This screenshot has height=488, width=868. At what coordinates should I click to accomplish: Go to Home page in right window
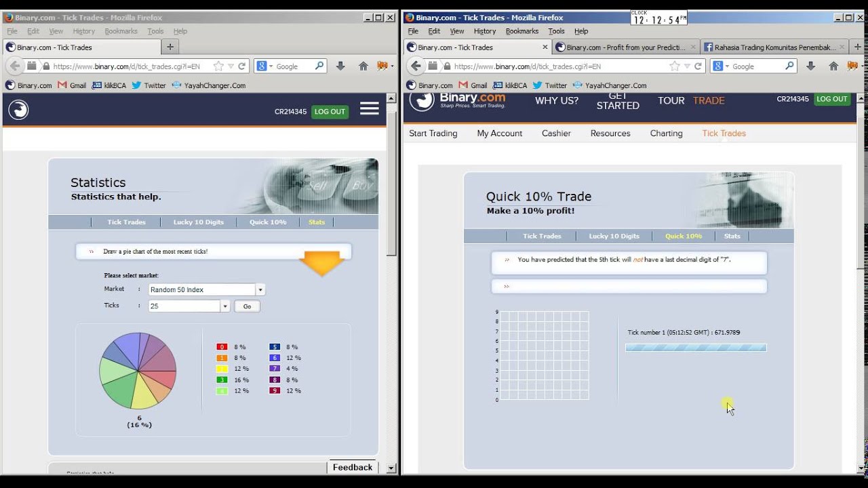(833, 66)
